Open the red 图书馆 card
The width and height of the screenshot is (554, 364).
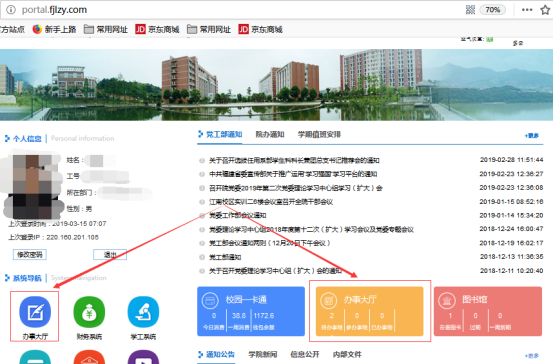coord(488,311)
